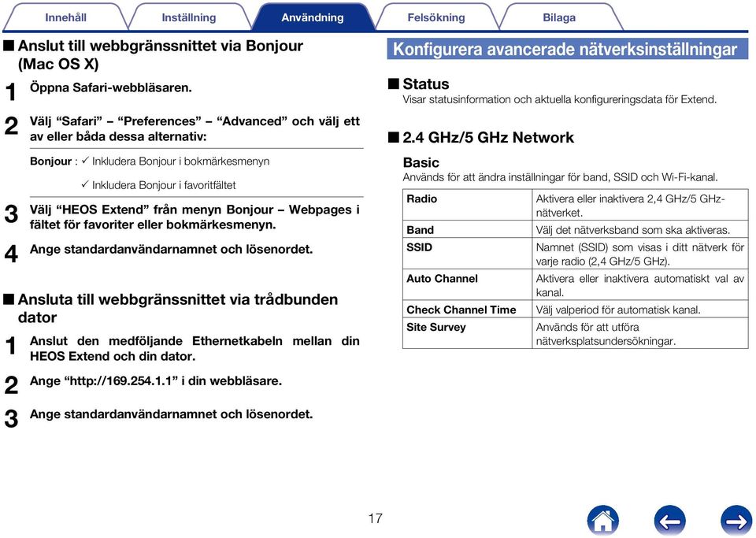
Task: Click 'Används för att ändra inställningar för band' sentence
Action: click(x=560, y=177)
